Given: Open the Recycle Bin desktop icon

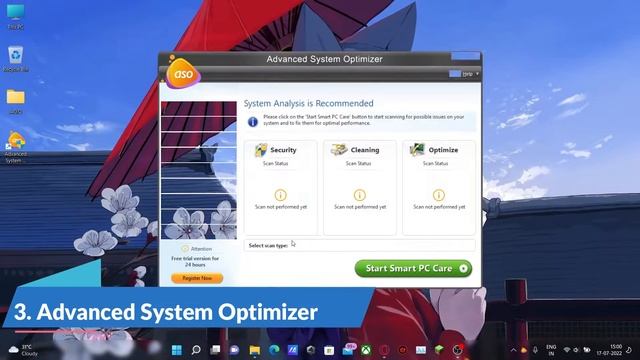Looking at the screenshot, I should (16, 59).
